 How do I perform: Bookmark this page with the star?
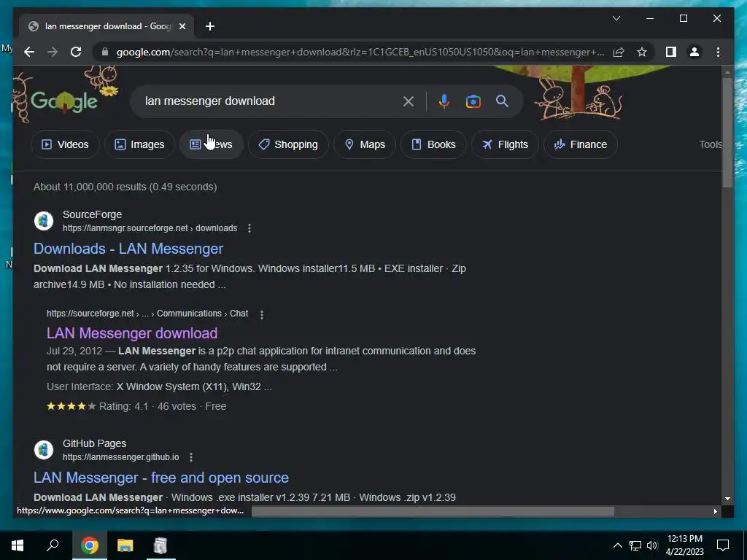pyautogui.click(x=642, y=52)
